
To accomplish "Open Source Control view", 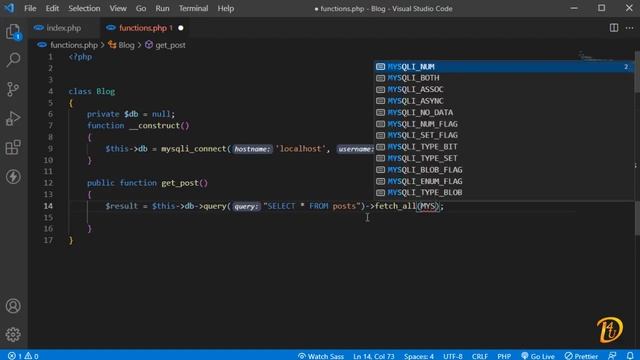I will (13, 89).
